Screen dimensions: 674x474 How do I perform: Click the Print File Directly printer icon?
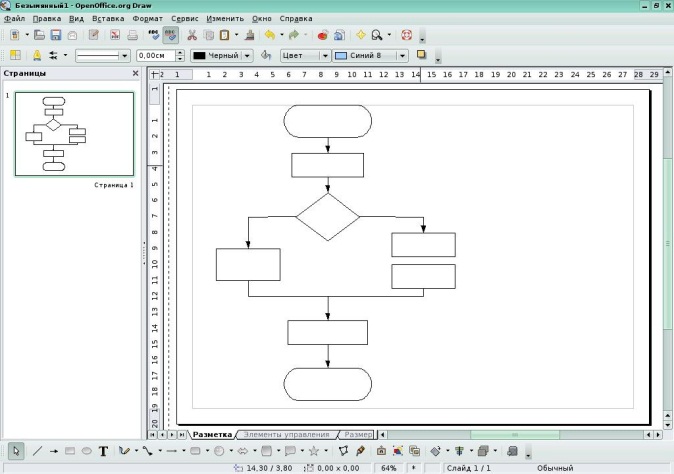[132, 35]
